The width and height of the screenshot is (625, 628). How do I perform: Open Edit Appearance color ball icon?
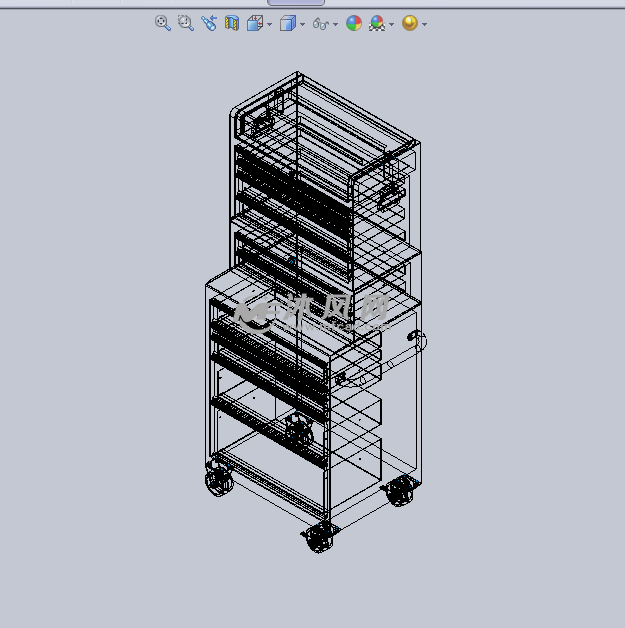click(354, 23)
